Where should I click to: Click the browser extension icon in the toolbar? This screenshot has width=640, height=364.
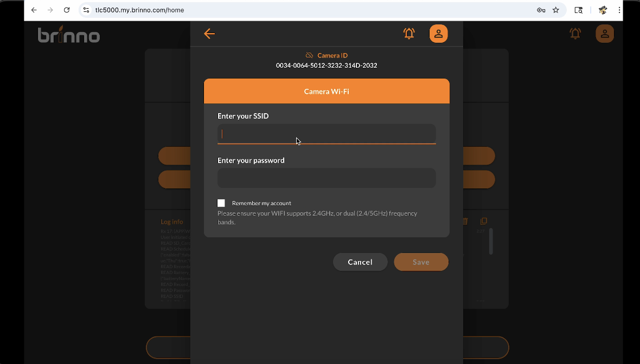coord(603,10)
